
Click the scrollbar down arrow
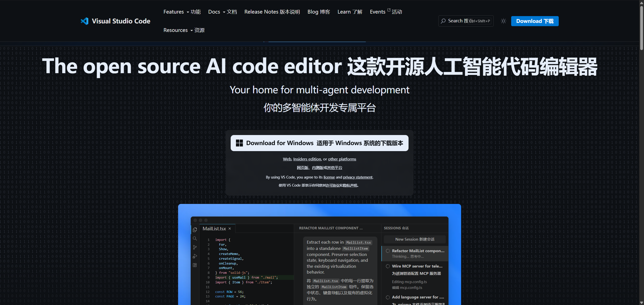click(641, 302)
